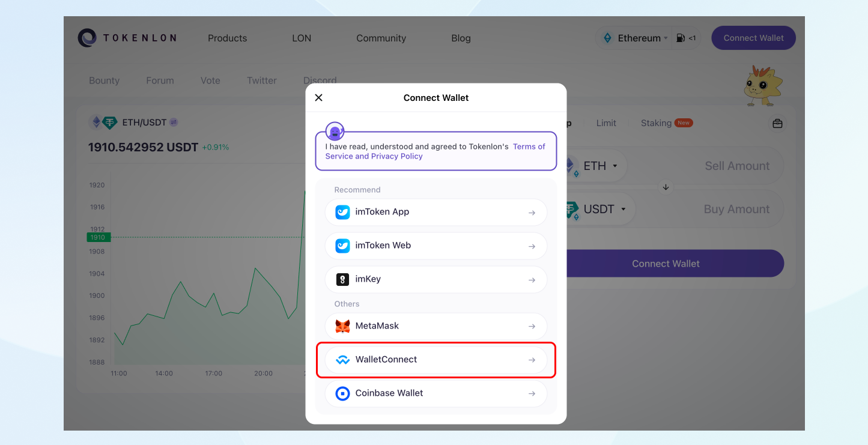Agree to Terms of Service checkbox

click(x=335, y=131)
